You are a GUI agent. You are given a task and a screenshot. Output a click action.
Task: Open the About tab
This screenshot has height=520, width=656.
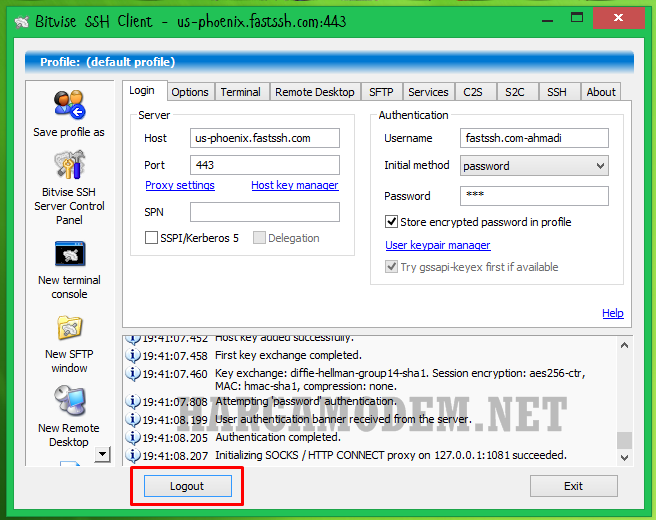pyautogui.click(x=601, y=92)
